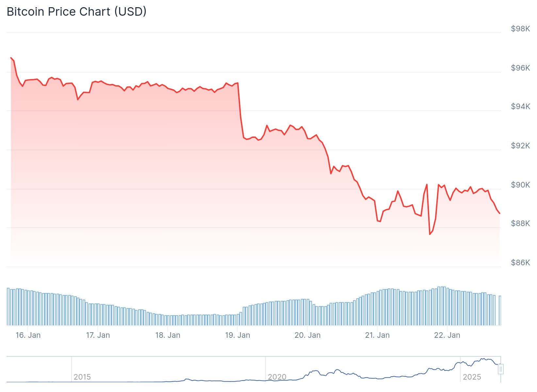Click the 2015 label in the navigator
537x392 pixels.
pos(82,377)
